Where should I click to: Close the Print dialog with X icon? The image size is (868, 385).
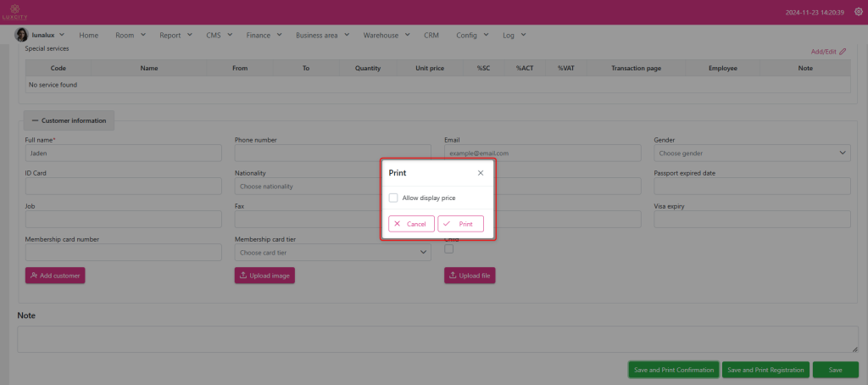tap(481, 173)
